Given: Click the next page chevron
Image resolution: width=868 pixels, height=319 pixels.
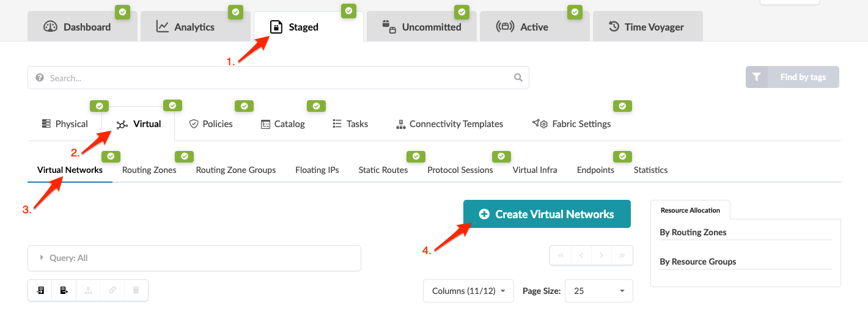Looking at the screenshot, I should click(601, 255).
